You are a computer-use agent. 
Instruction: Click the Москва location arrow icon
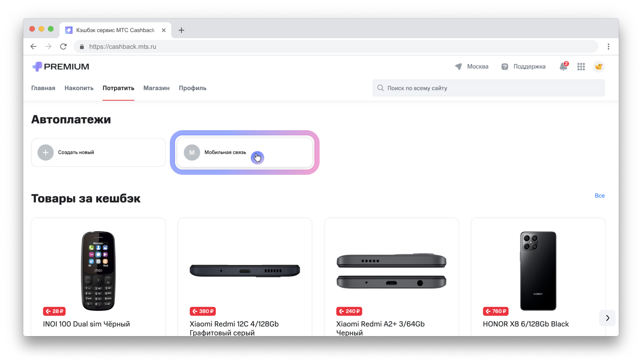click(x=459, y=66)
